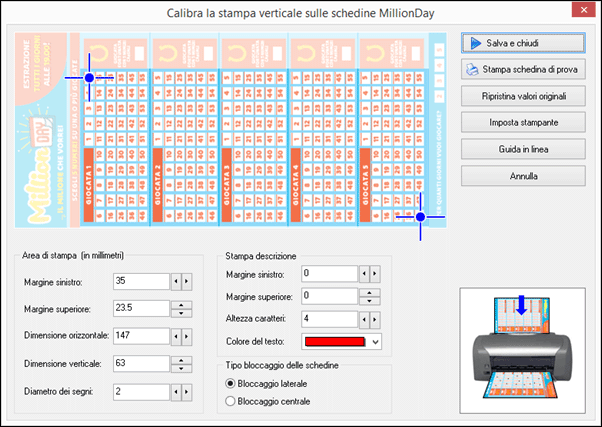The image size is (602, 427).
Task: Select the Bloccaggio centrale radio option
Action: click(x=232, y=401)
